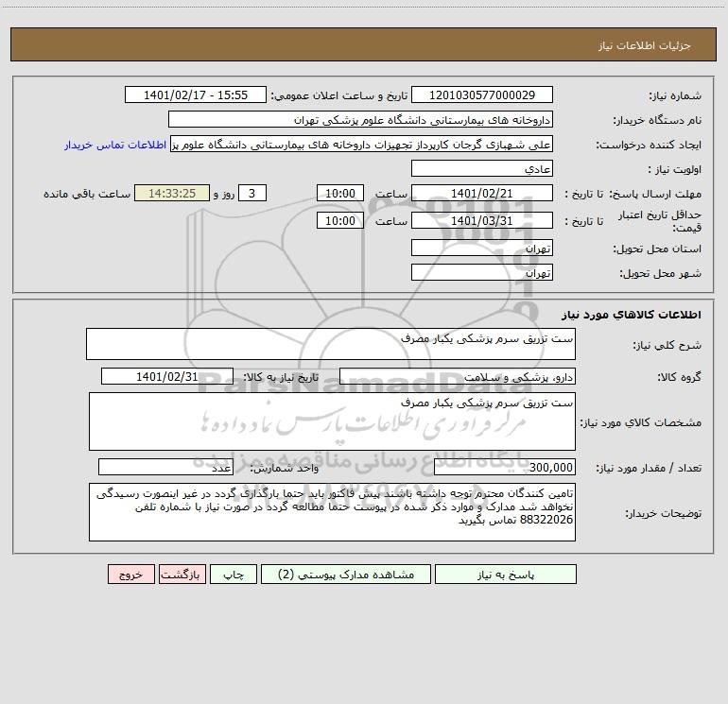Click the section heading اطلاعات کالاهای مورد نیاز

(632, 315)
